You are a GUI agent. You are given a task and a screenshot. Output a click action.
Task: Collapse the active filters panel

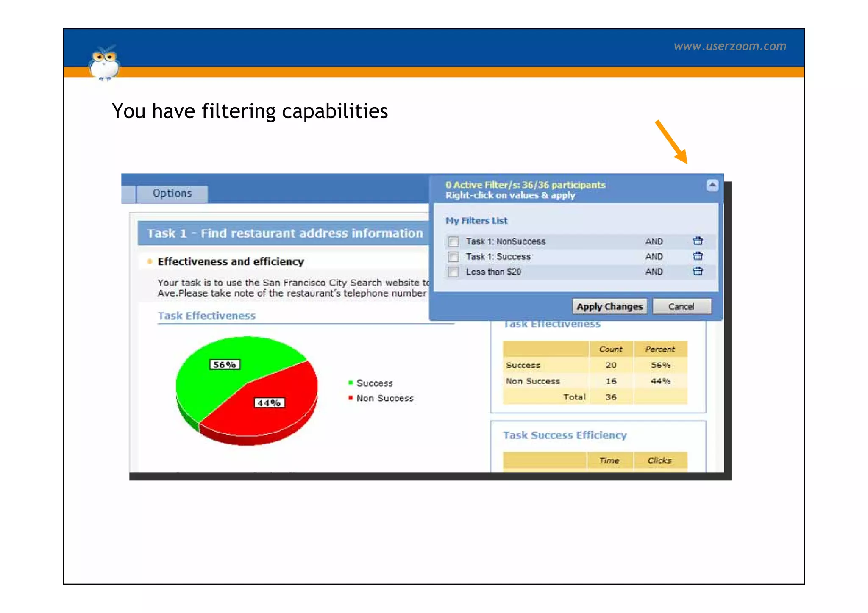pyautogui.click(x=712, y=185)
